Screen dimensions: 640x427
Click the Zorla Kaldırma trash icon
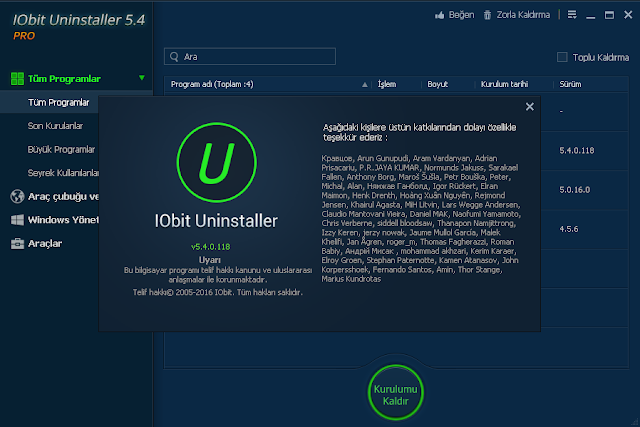pos(487,15)
